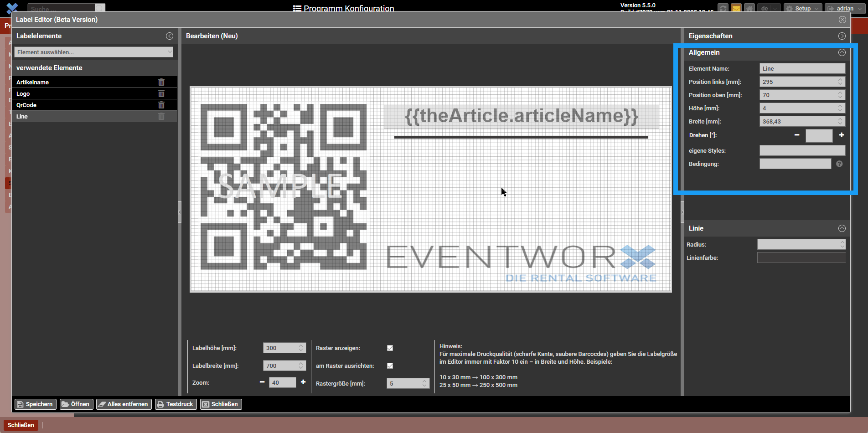Disable am Raster ausrichten checkbox
868x433 pixels.
point(390,366)
